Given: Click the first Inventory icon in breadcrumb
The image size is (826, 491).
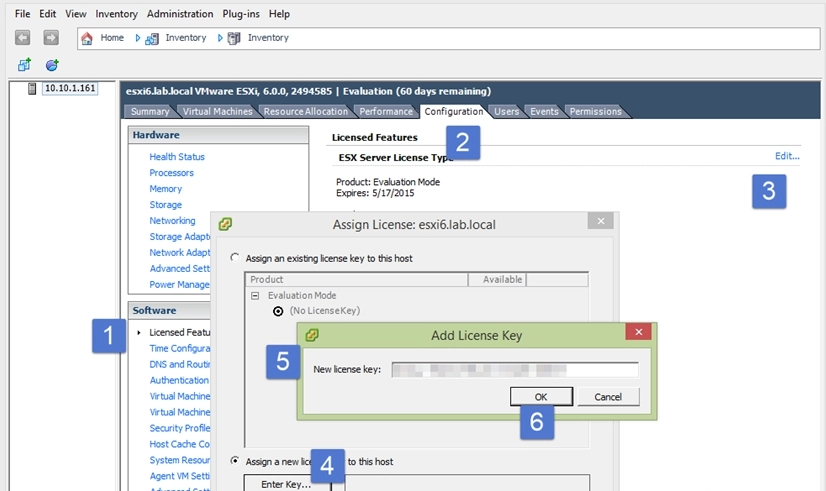Looking at the screenshot, I should [x=152, y=38].
